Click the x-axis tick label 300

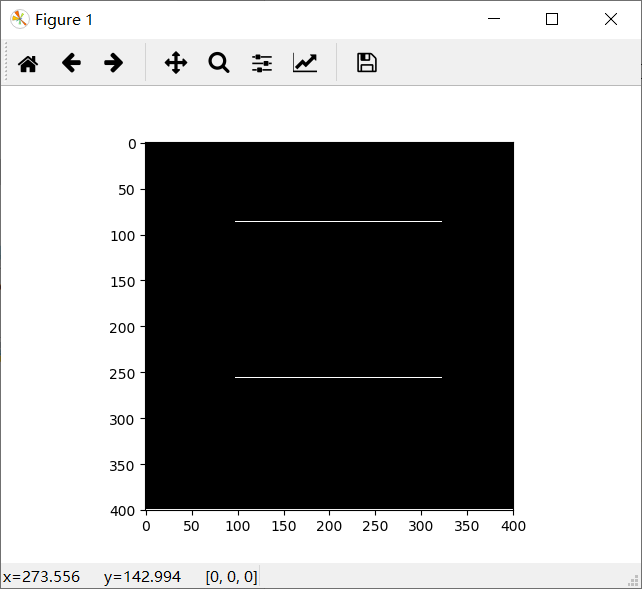coord(420,526)
